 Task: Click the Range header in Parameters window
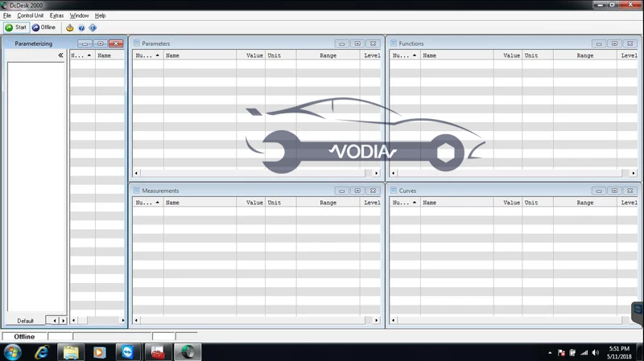[x=328, y=55]
